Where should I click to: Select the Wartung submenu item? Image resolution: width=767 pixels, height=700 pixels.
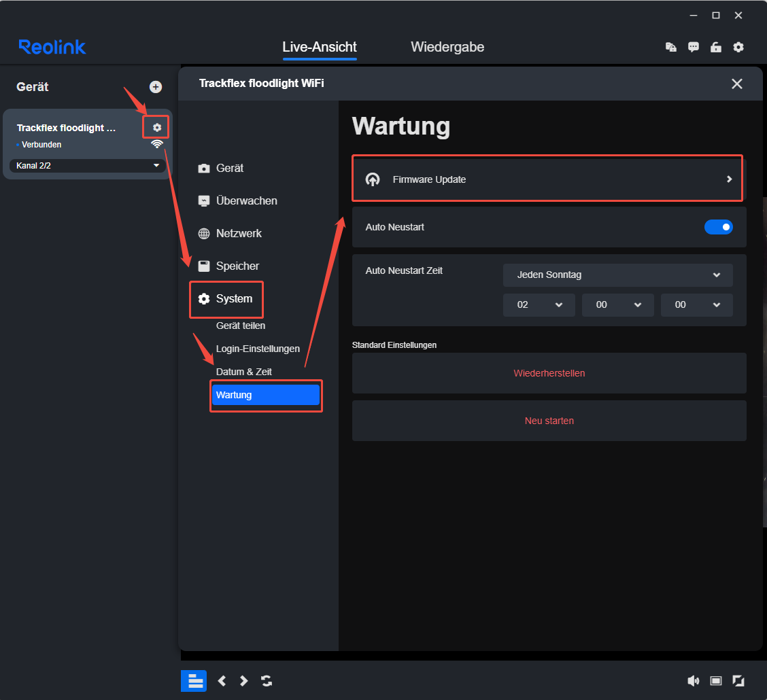pos(266,395)
